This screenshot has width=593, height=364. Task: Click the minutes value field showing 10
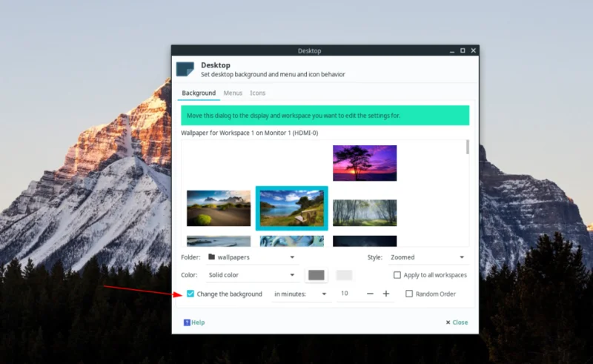[x=348, y=294]
